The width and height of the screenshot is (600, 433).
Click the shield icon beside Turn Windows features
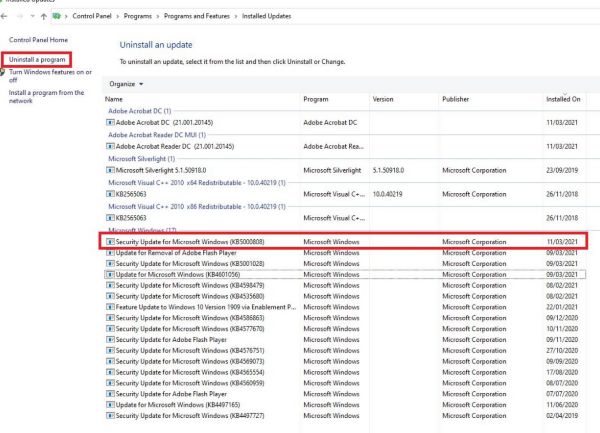tap(4, 73)
